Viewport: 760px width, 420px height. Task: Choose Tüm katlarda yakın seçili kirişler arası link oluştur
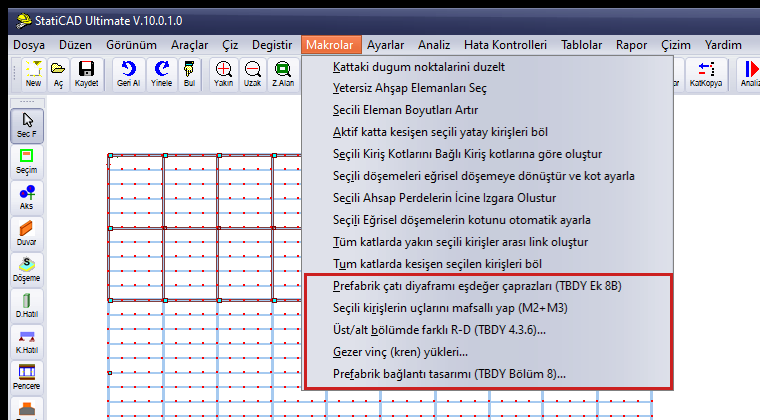pos(488,242)
